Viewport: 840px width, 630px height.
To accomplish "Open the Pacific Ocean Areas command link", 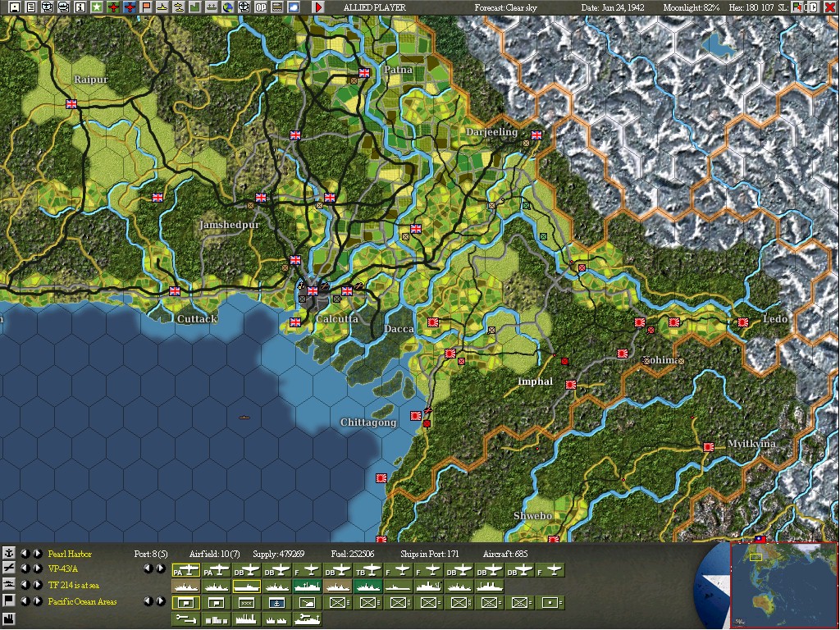I will 82,601.
